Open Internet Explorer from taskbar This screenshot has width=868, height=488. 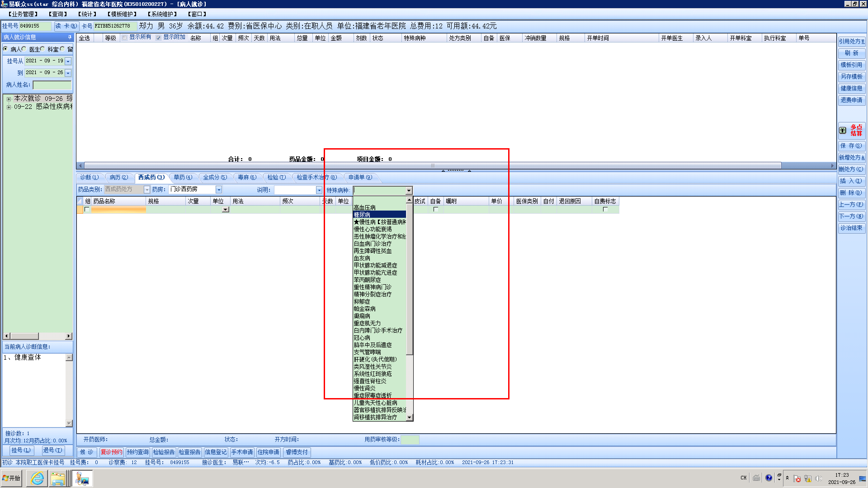coord(37,478)
